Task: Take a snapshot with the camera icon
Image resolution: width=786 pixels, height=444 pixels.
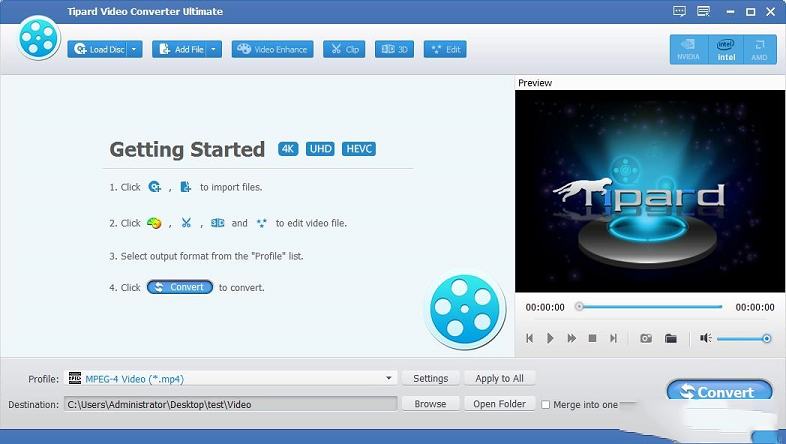Action: (646, 338)
